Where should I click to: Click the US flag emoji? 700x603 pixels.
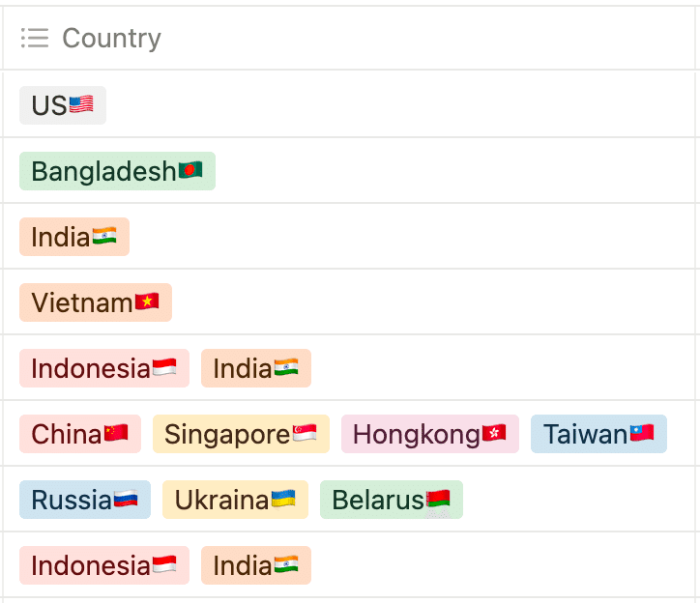coord(81,105)
